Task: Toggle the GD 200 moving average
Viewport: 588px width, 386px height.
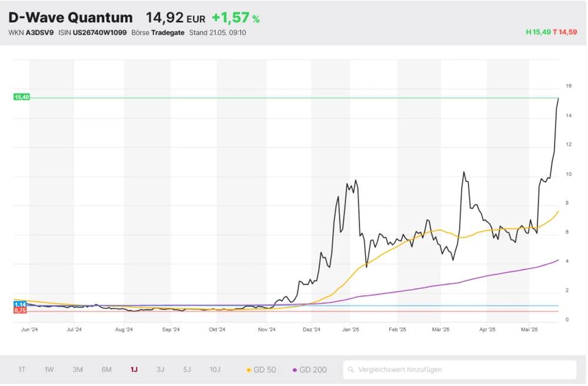Action: [310, 370]
